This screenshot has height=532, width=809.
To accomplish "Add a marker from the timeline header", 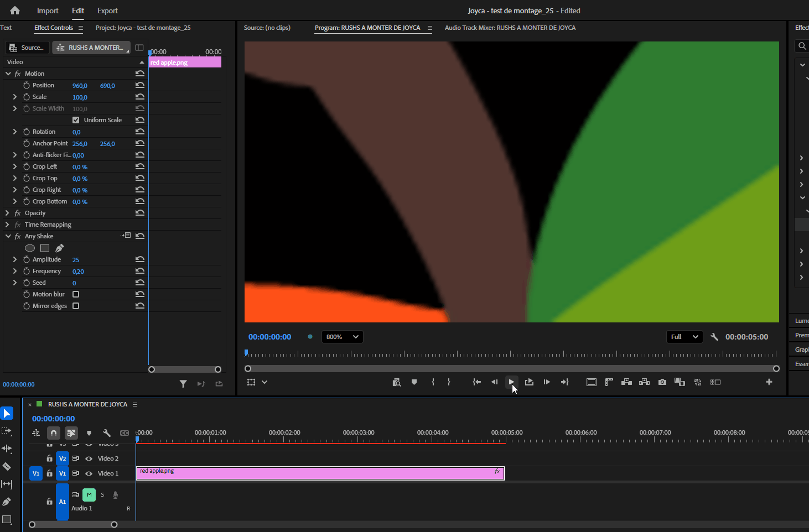I will pos(89,433).
